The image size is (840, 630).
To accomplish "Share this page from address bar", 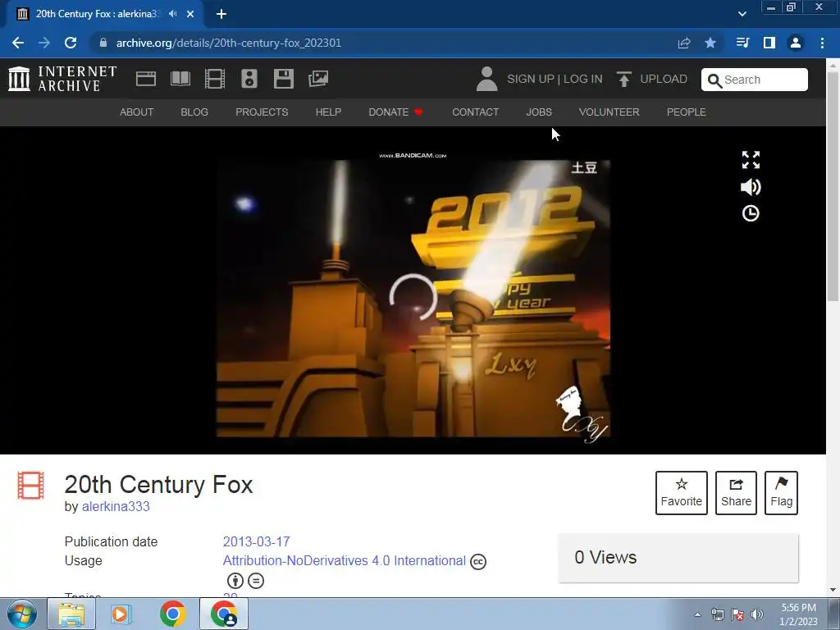I will (684, 43).
